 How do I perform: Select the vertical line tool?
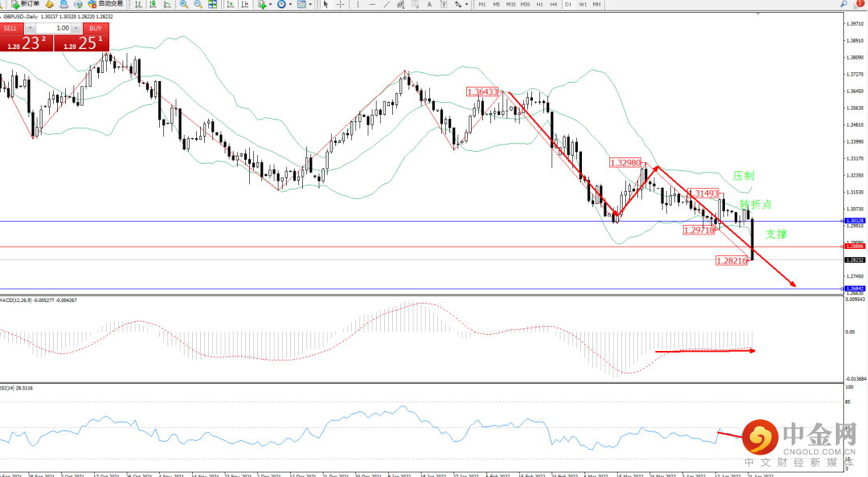(x=358, y=4)
